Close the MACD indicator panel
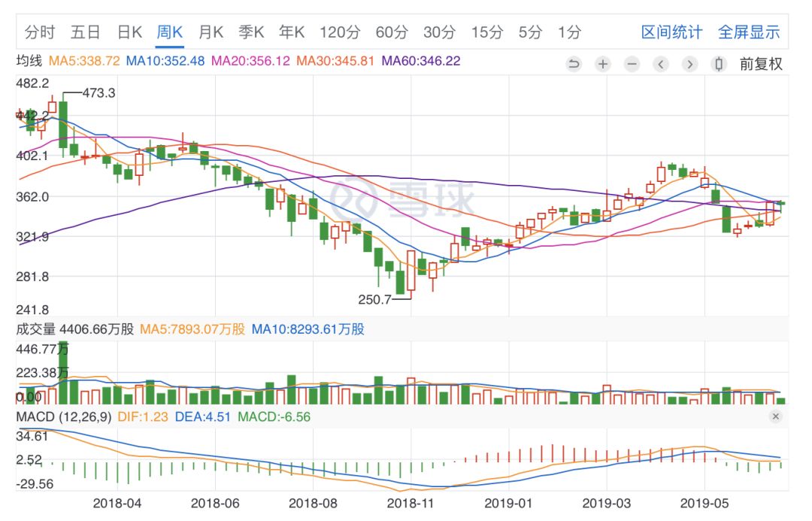The width and height of the screenshot is (812, 521). (775, 416)
